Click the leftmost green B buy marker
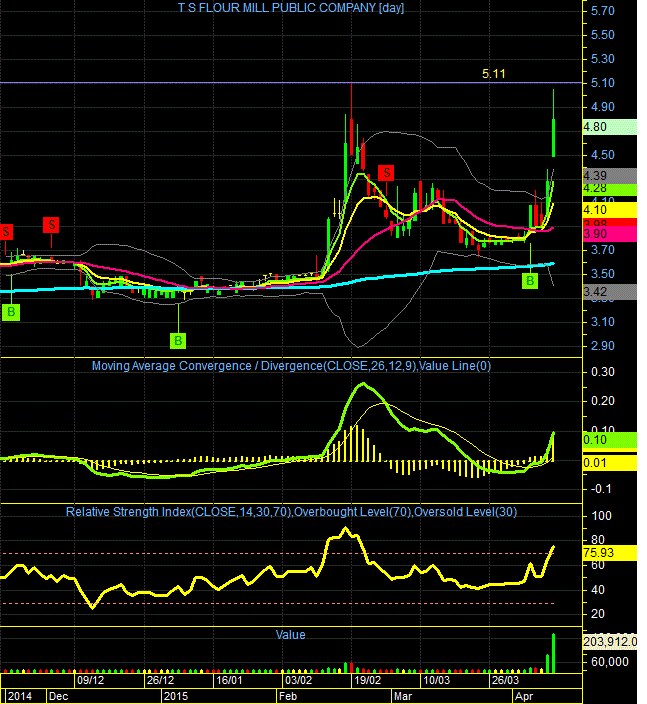 coord(11,312)
